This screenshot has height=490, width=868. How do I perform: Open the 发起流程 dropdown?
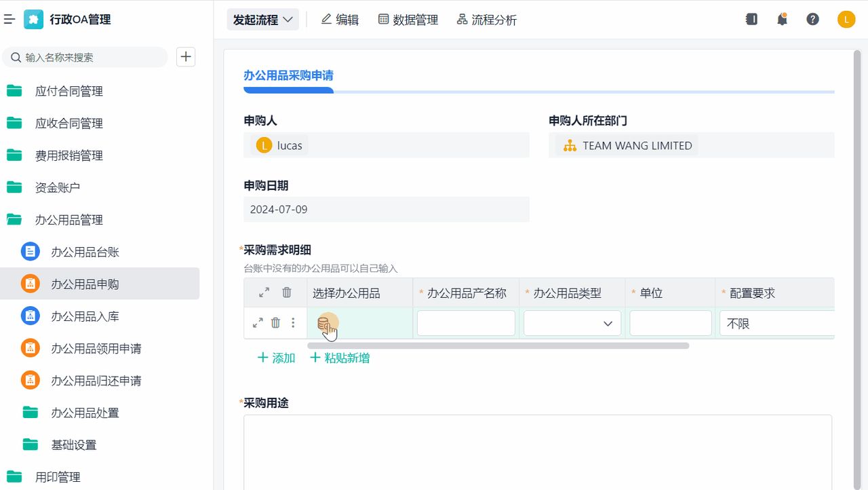[263, 19]
